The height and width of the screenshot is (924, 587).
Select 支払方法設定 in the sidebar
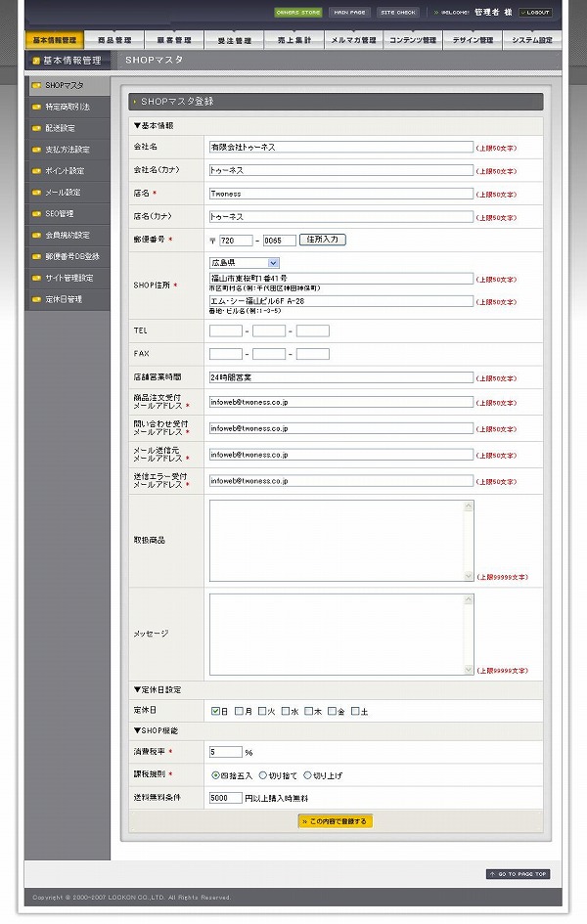click(68, 150)
